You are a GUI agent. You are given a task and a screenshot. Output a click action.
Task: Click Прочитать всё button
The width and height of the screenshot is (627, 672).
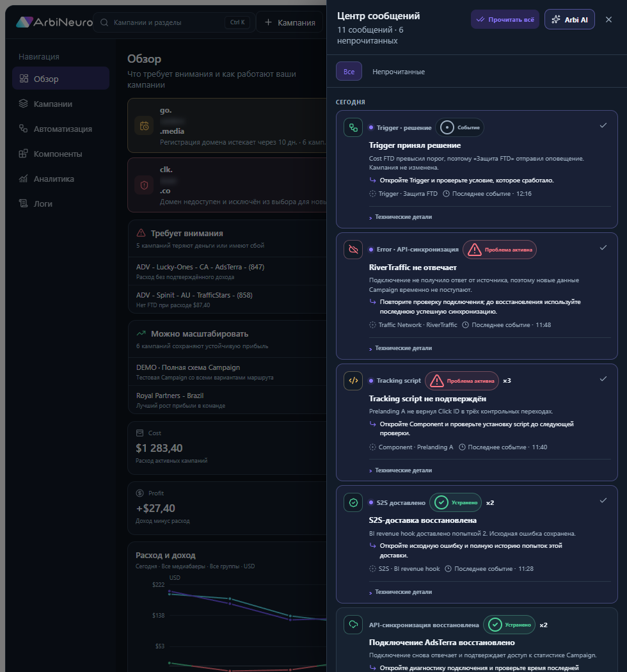coord(505,20)
